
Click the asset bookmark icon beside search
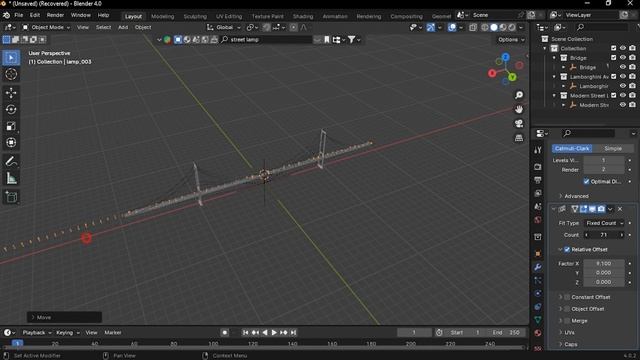(x=327, y=40)
